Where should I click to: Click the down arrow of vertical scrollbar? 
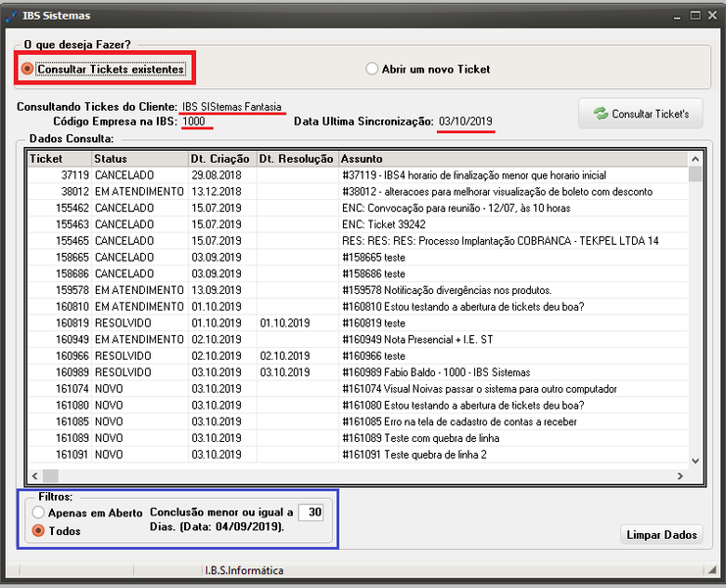click(x=695, y=462)
